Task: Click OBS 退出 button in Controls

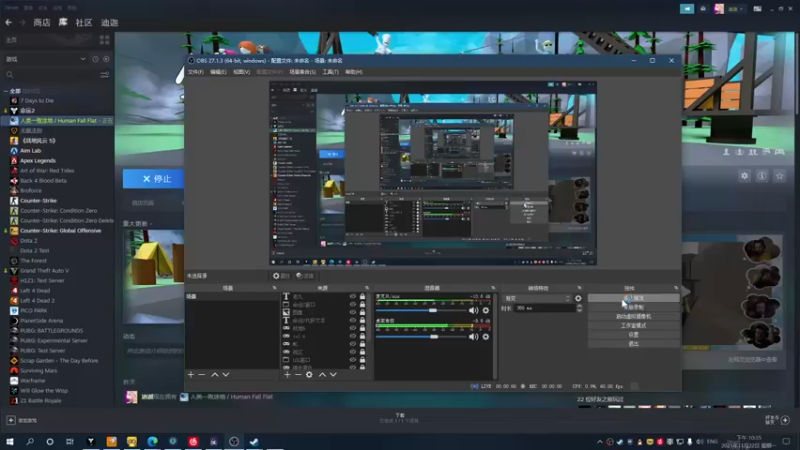Action: point(633,344)
